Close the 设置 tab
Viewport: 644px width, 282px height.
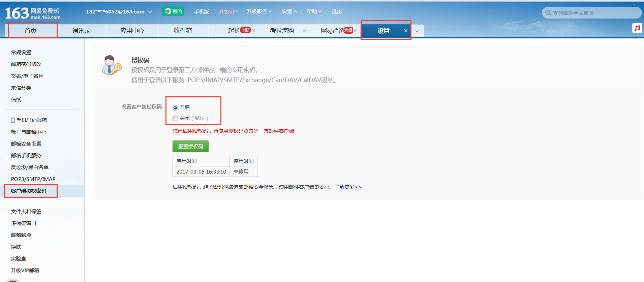tap(406, 31)
